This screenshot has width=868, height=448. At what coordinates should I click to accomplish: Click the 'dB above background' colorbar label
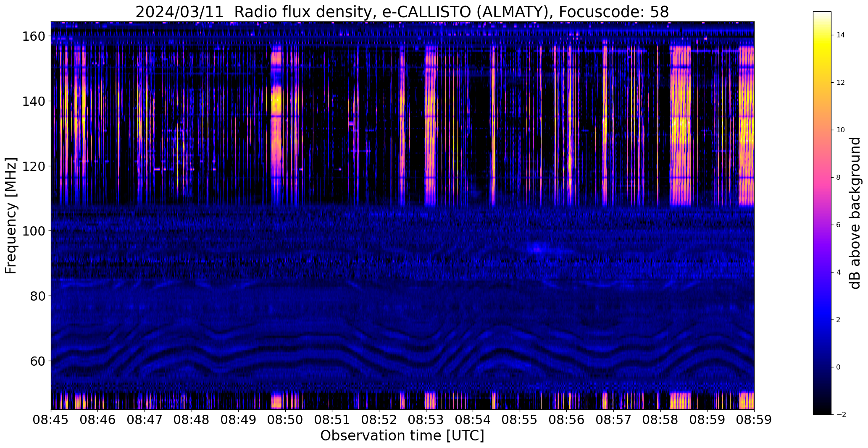pos(855,213)
